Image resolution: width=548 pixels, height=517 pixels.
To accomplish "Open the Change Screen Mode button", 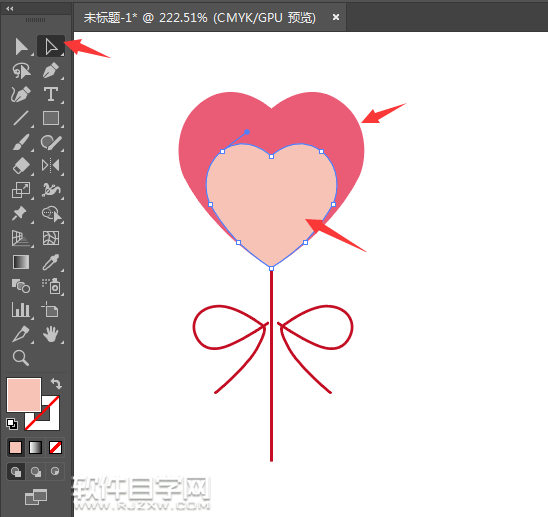I will pos(36,497).
